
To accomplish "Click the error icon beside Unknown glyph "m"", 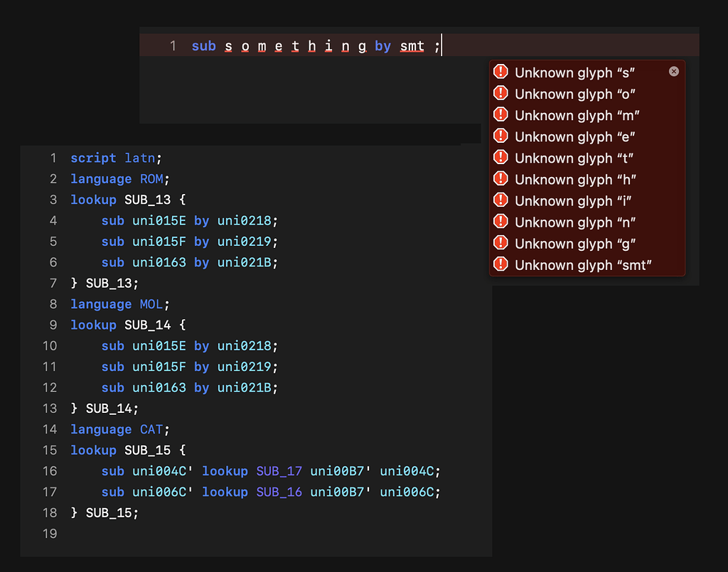I will coord(500,114).
